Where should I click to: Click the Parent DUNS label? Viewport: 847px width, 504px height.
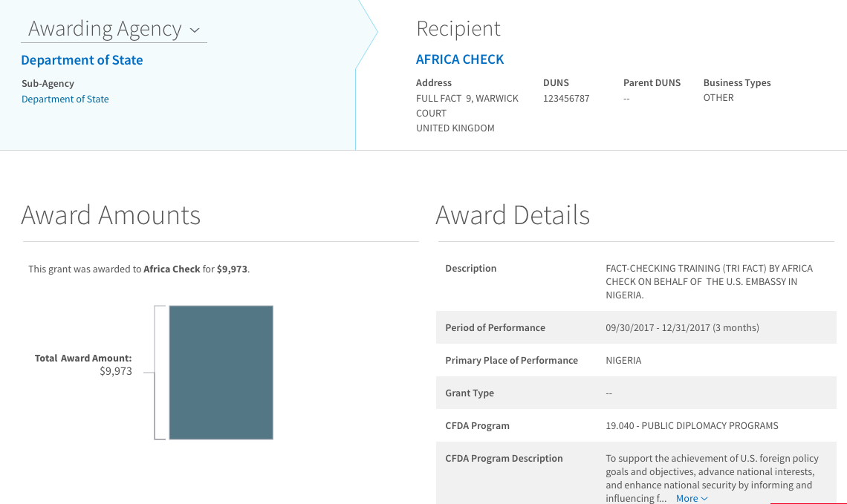pyautogui.click(x=652, y=82)
